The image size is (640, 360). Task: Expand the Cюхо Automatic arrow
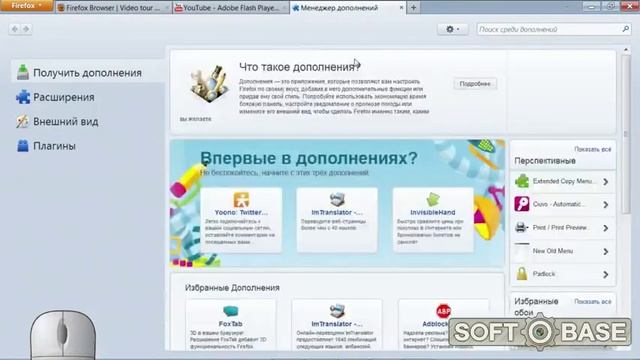pyautogui.click(x=606, y=204)
